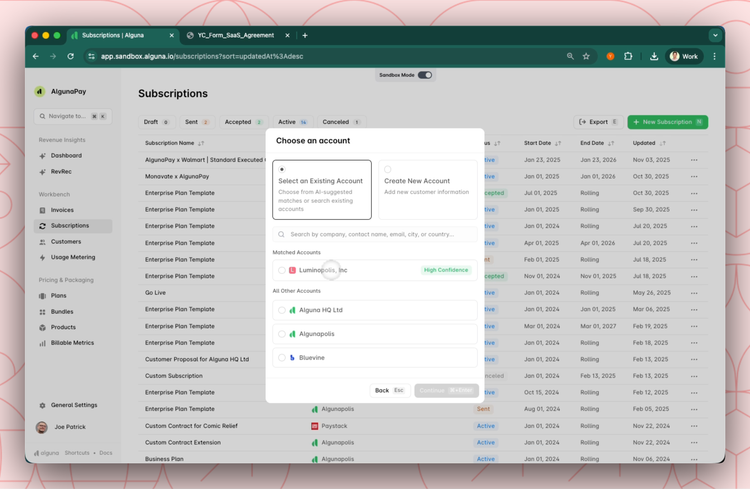Open Bundles in the sidebar
The height and width of the screenshot is (489, 750).
pos(62,311)
